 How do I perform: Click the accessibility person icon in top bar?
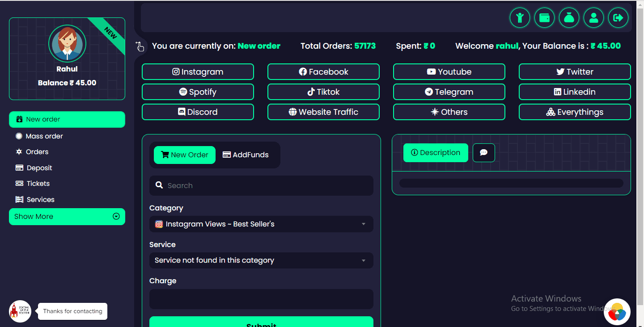(x=520, y=18)
